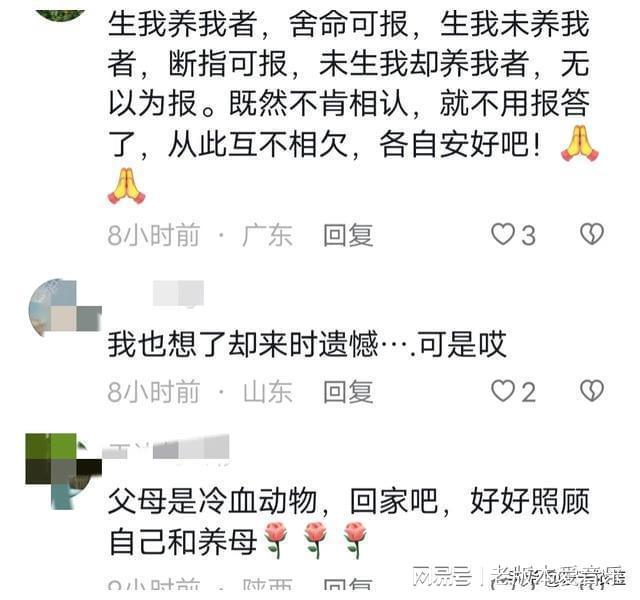This screenshot has width=640, height=600.
Task: Select the comment beginning 父母是冷血动物
Action: [x=349, y=522]
